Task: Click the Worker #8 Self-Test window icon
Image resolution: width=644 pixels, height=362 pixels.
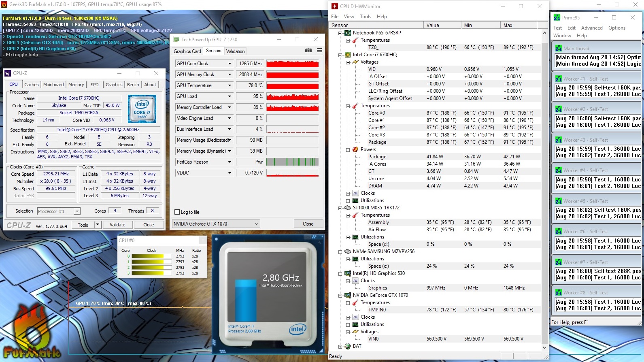Action: click(x=559, y=292)
